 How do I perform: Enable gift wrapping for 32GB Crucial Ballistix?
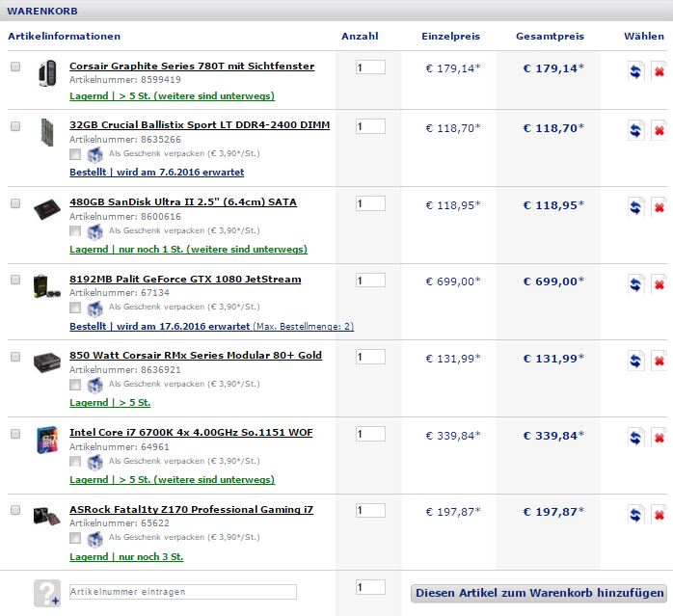[x=75, y=154]
